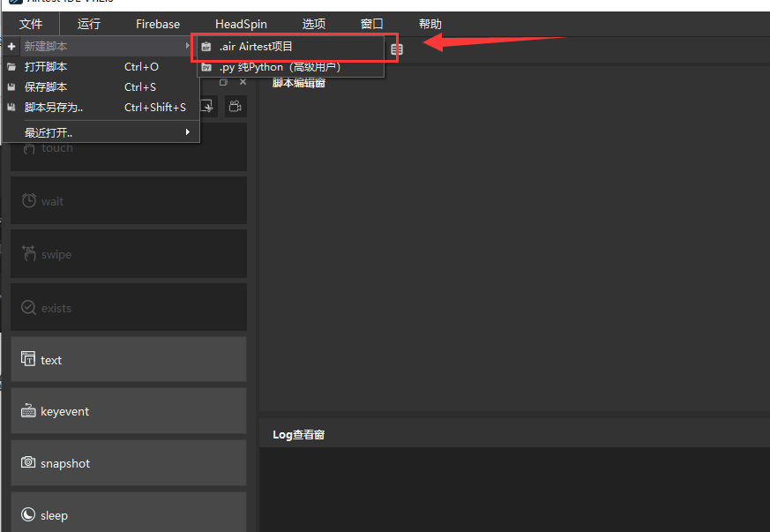This screenshot has height=532, width=770.
Task: Click the list-view toolbar icon near the editor
Action: pos(397,49)
